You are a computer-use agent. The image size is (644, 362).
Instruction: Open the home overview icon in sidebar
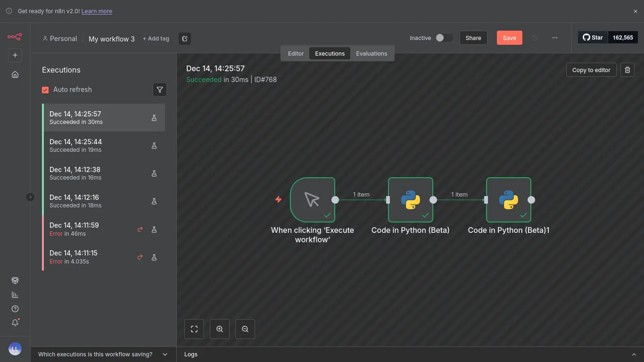(x=15, y=74)
